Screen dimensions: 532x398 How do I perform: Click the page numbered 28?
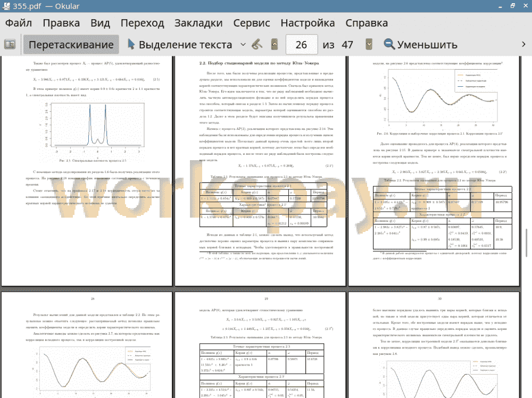click(x=87, y=345)
